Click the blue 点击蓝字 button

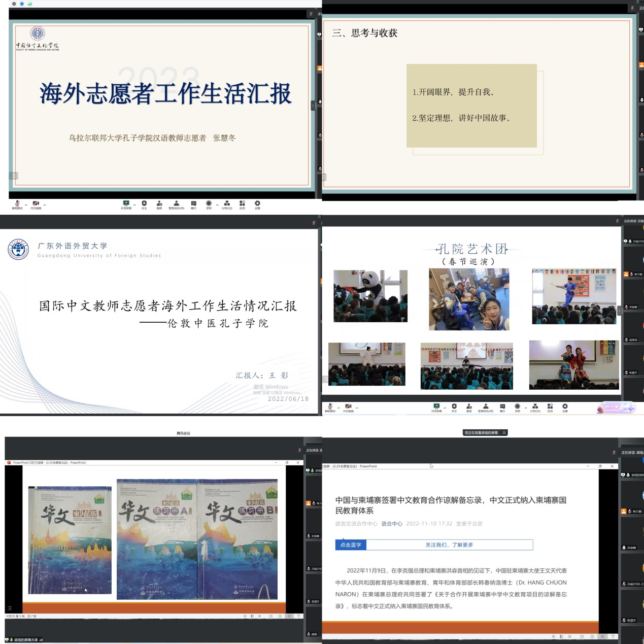pos(351,545)
